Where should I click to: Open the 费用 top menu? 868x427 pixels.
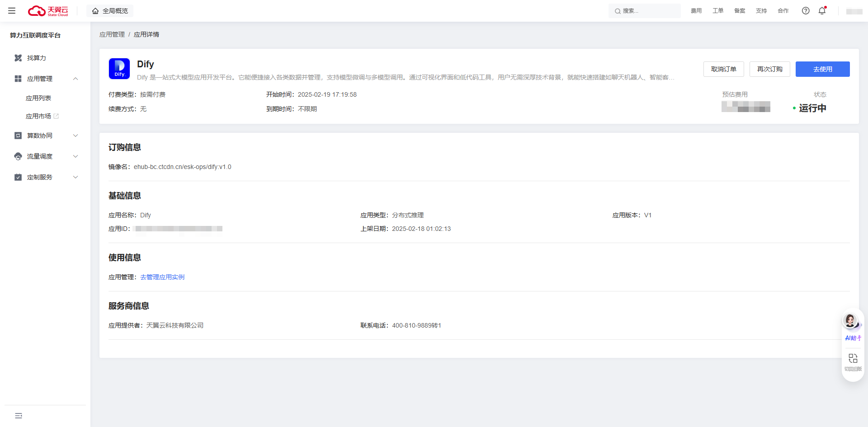(696, 11)
